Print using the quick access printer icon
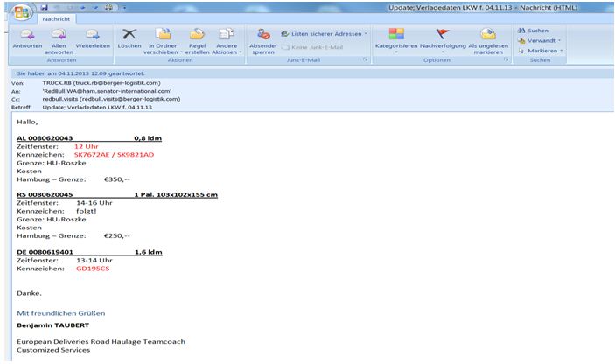The height and width of the screenshot is (364, 615). pos(109,8)
